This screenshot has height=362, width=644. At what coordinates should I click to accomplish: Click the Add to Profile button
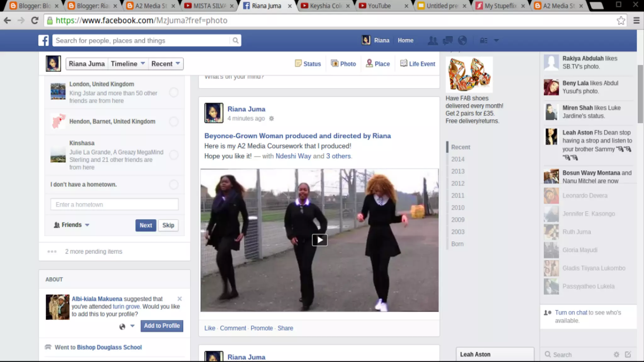coord(162,326)
